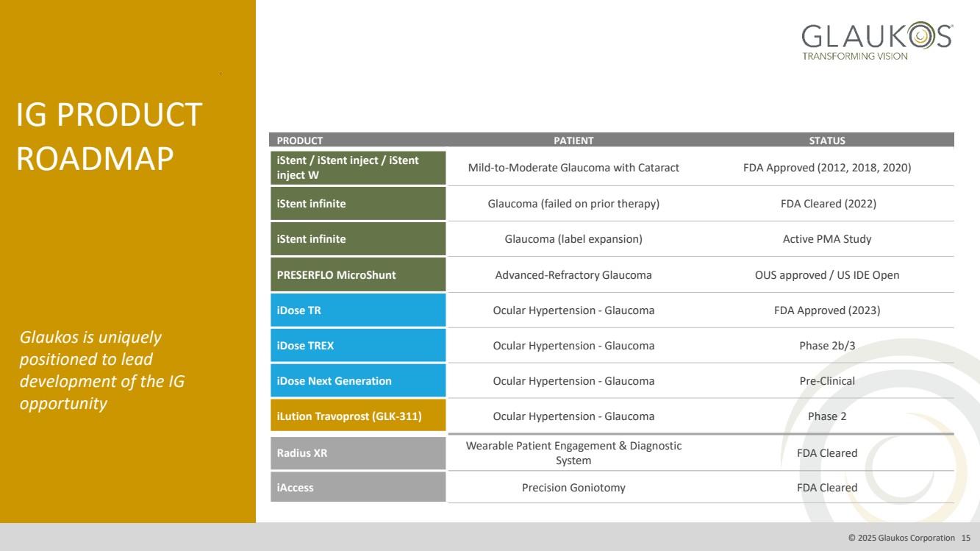Click the iLution Travoprost (GLK-311) cell
The height and width of the screenshot is (551, 980).
click(358, 416)
